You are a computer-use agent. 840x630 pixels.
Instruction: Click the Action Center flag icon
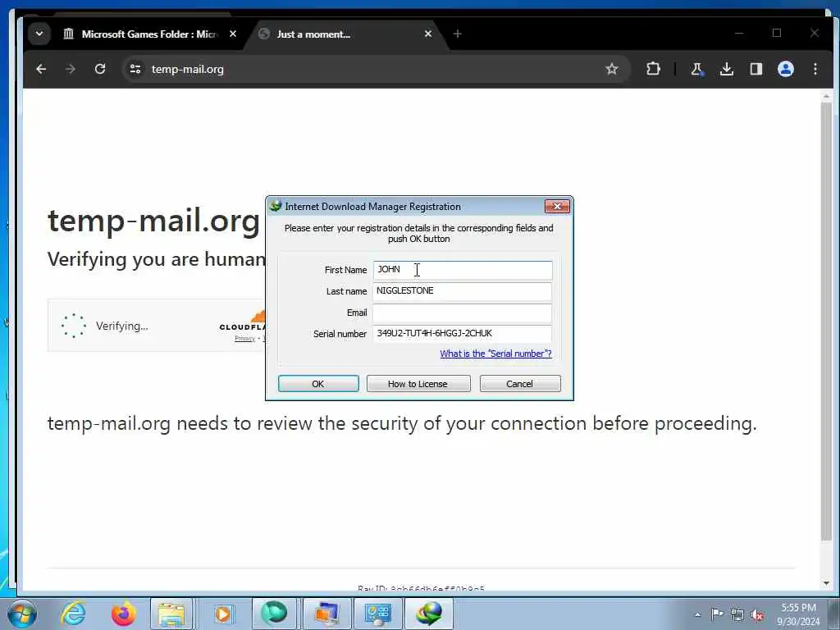click(x=717, y=614)
